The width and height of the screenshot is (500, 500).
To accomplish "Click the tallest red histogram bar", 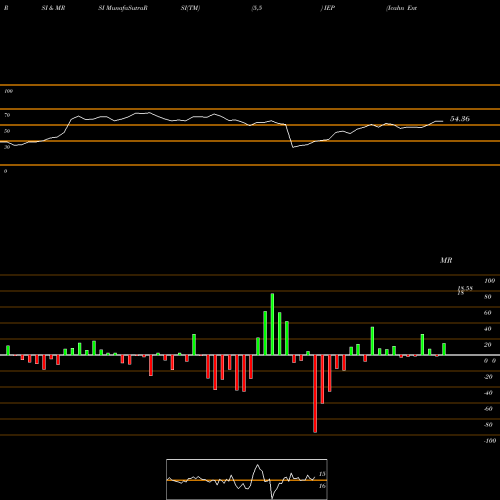I will point(315,394).
